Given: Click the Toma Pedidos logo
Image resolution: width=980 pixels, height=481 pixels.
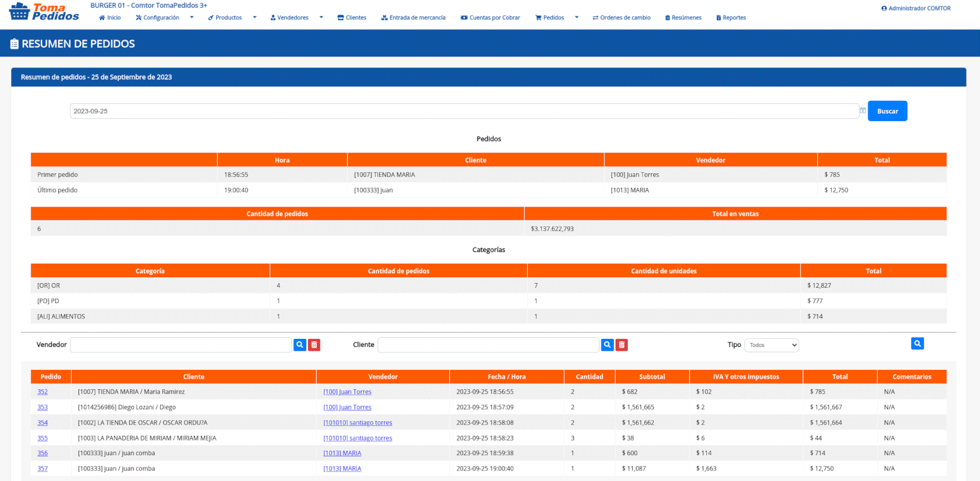Looking at the screenshot, I should 44,12.
